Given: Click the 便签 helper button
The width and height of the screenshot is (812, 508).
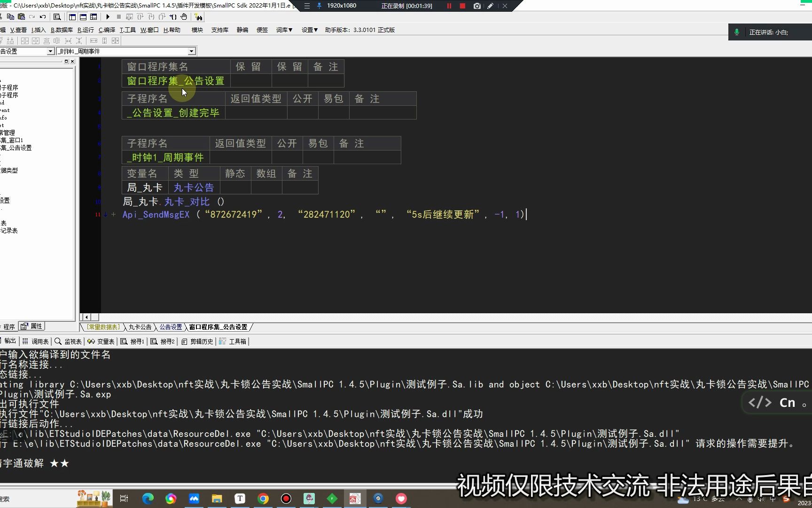Looking at the screenshot, I should point(262,30).
